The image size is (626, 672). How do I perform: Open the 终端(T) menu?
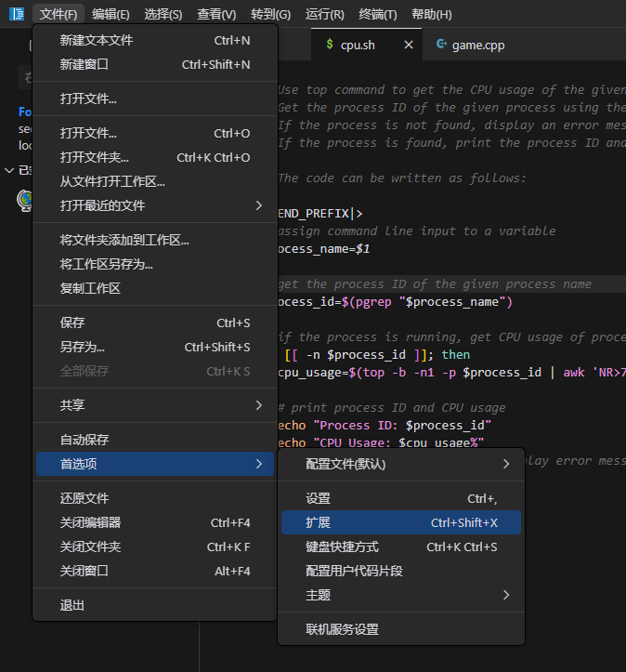pos(378,14)
